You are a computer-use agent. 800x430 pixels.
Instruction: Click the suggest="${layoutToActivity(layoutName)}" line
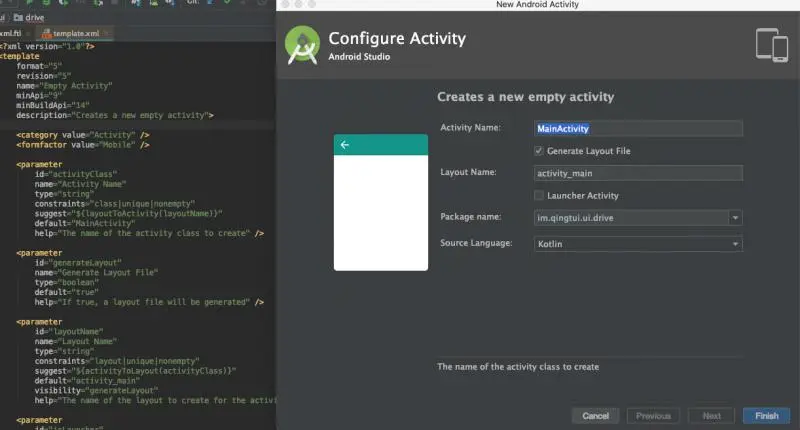129,214
